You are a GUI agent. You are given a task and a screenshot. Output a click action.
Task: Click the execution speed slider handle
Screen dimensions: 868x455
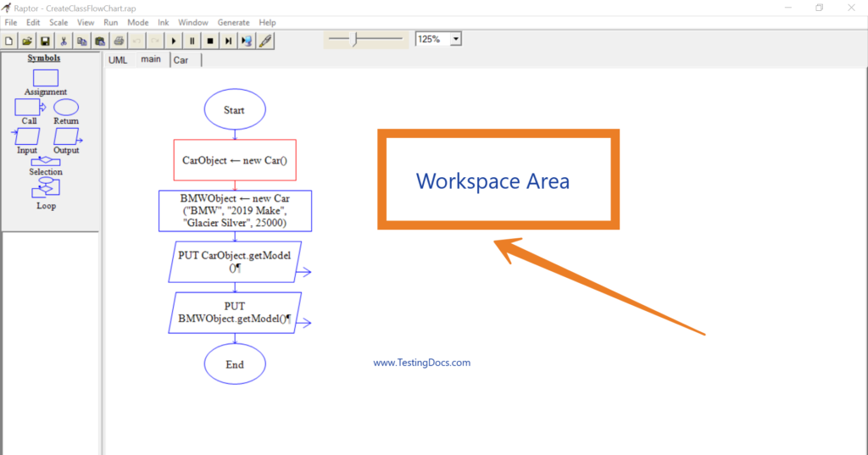coord(355,38)
